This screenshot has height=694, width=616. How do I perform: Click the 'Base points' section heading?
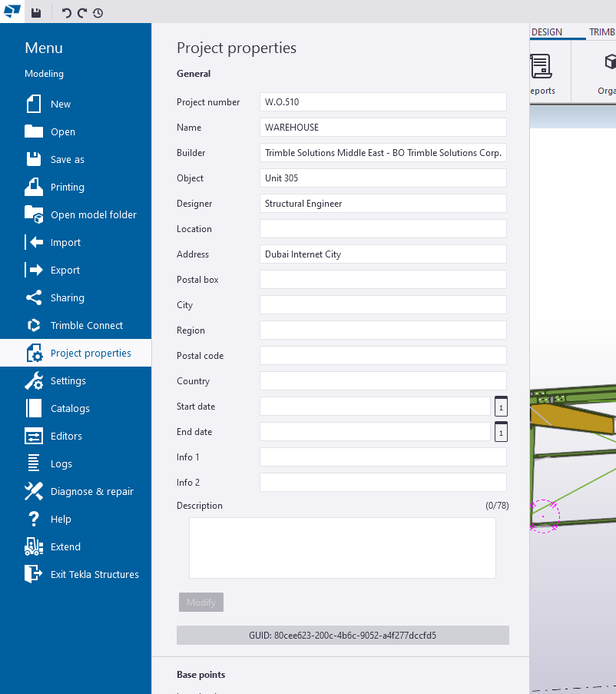pyautogui.click(x=200, y=675)
